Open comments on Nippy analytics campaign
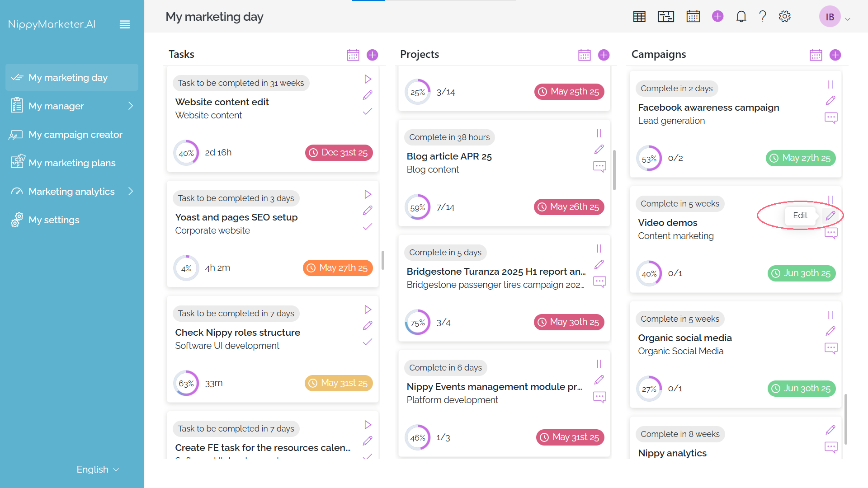The image size is (868, 488). 831,447
